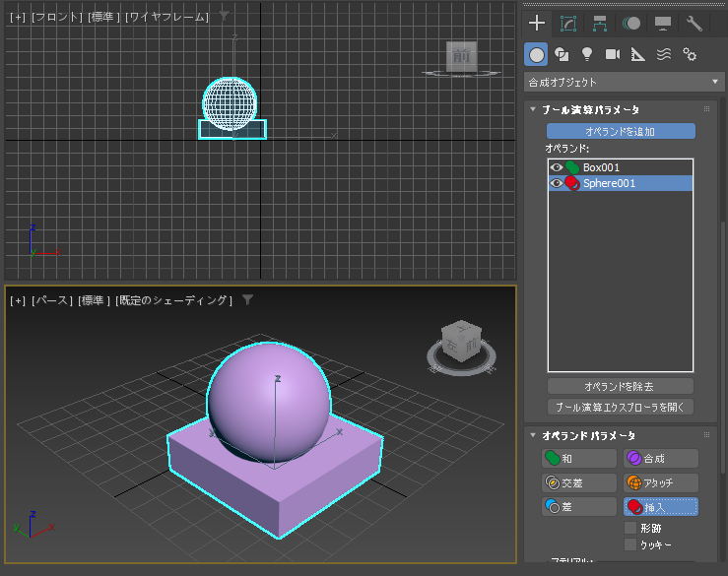
Task: Open the Display panel tab
Action: pyautogui.click(x=663, y=24)
